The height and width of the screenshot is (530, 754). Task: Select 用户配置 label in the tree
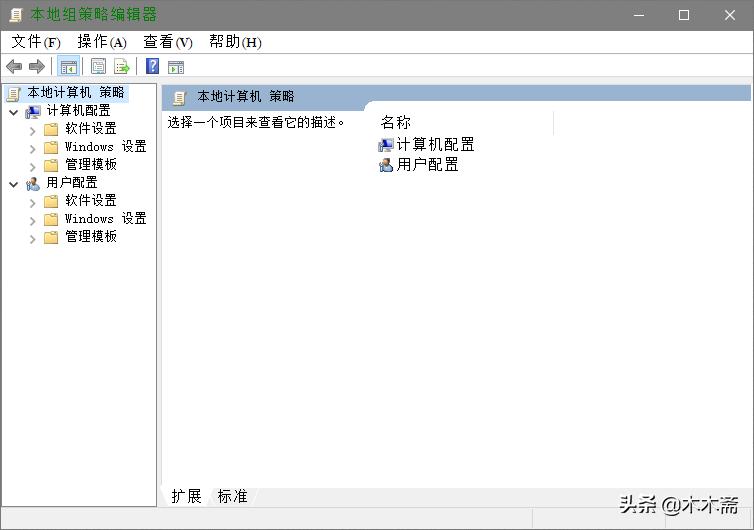point(72,182)
